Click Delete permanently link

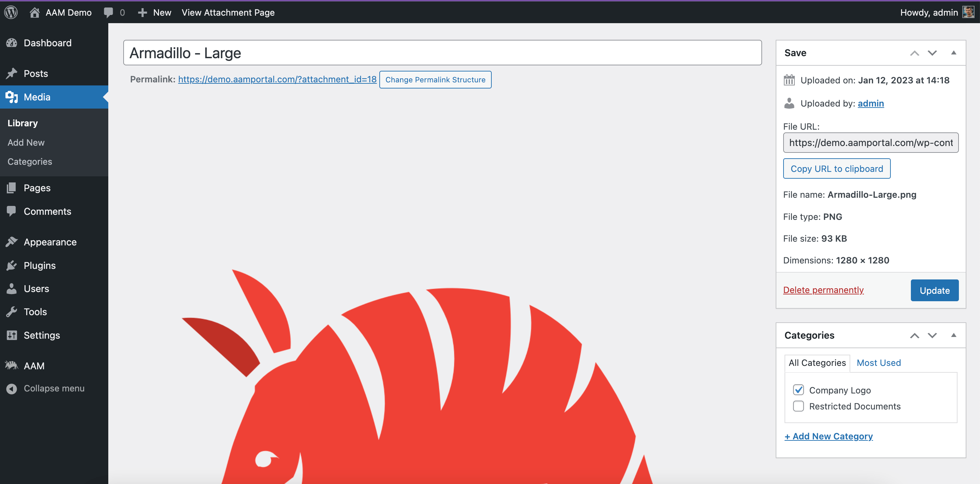(823, 290)
